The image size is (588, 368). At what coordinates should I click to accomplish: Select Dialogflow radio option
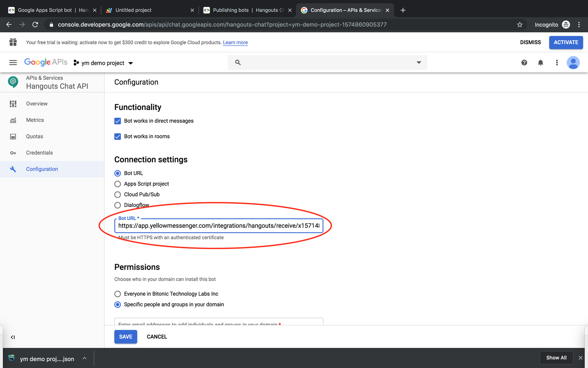118,205
